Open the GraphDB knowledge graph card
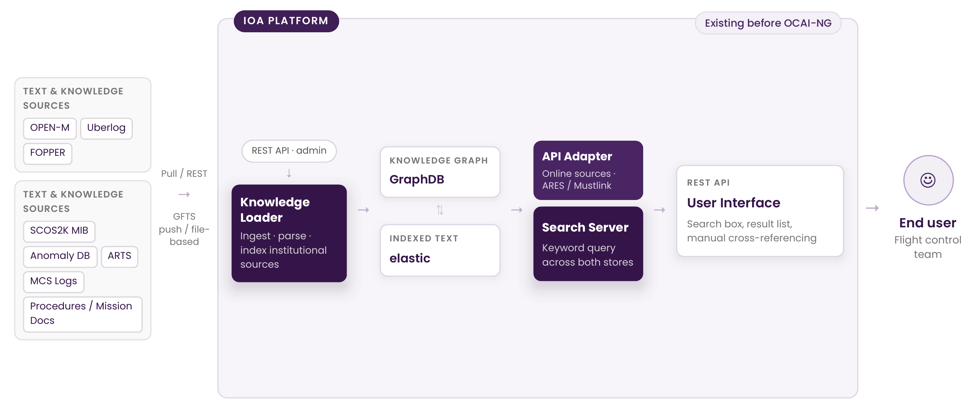Screen dimensions: 980x414 click(440, 172)
